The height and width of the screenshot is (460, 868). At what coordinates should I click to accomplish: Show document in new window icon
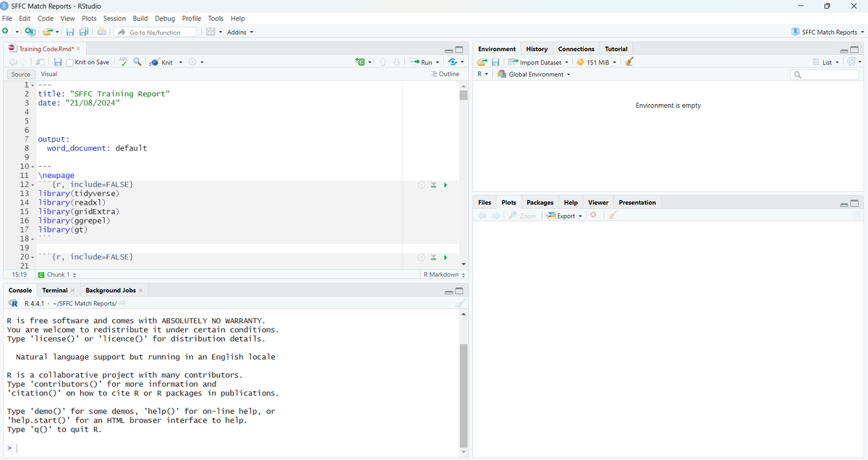[x=41, y=62]
